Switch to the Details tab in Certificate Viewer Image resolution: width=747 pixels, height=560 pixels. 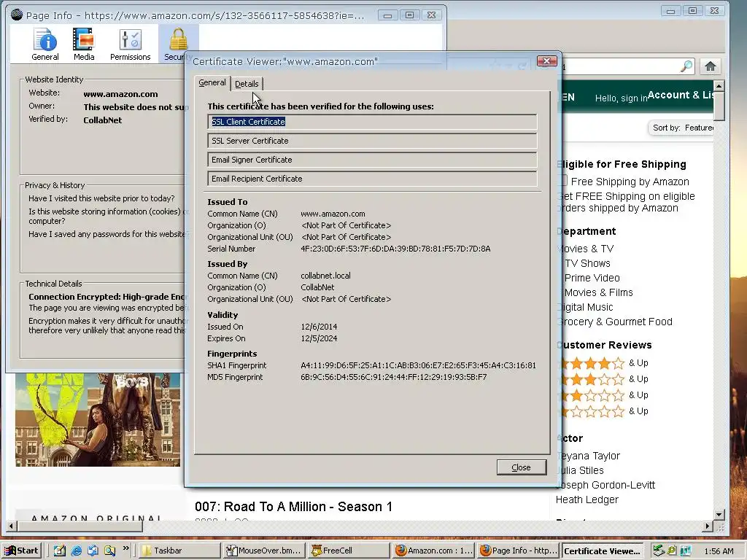tap(247, 84)
